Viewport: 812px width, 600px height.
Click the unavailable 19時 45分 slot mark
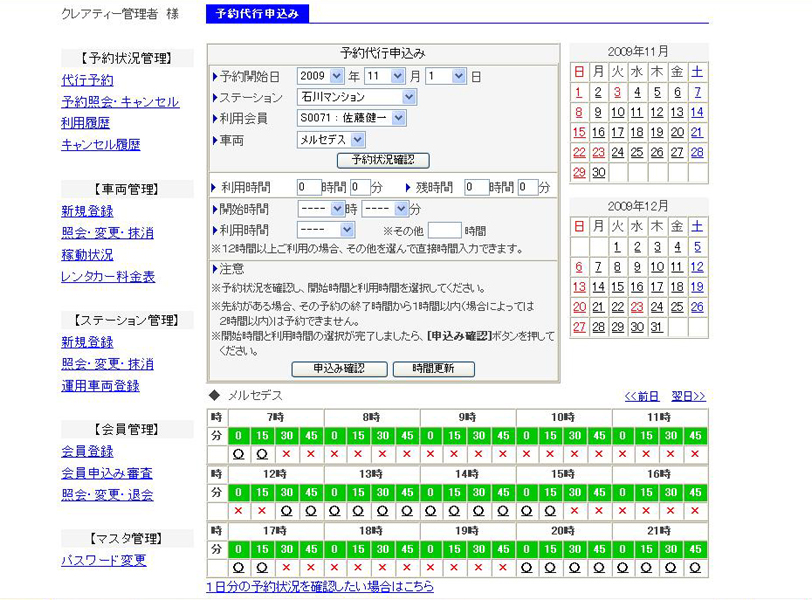(502, 567)
